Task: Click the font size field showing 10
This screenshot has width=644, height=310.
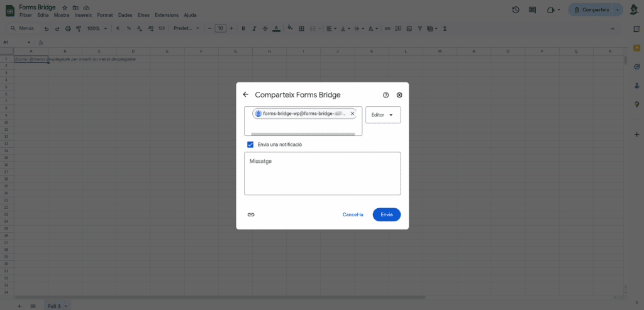Action: 221,28
